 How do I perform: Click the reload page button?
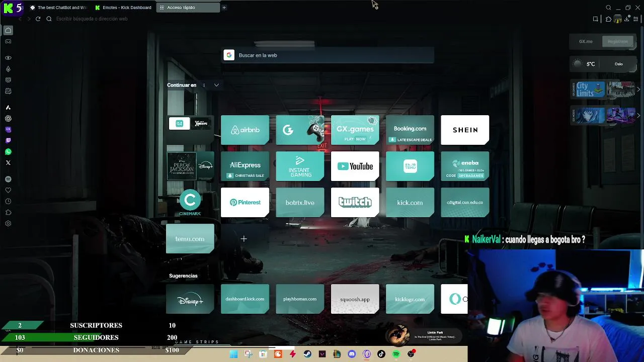[x=38, y=19]
